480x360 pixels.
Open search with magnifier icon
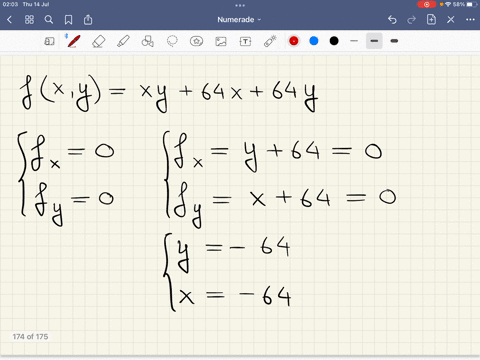point(49,20)
